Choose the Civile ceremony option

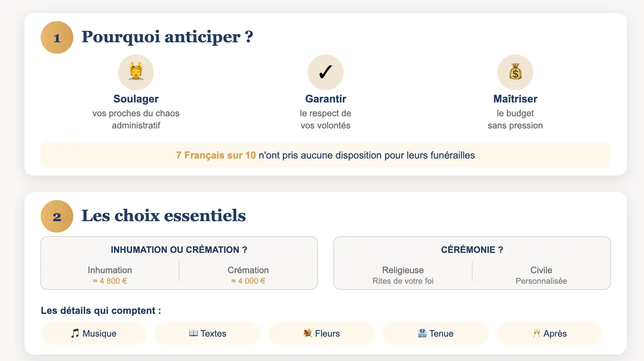point(541,275)
